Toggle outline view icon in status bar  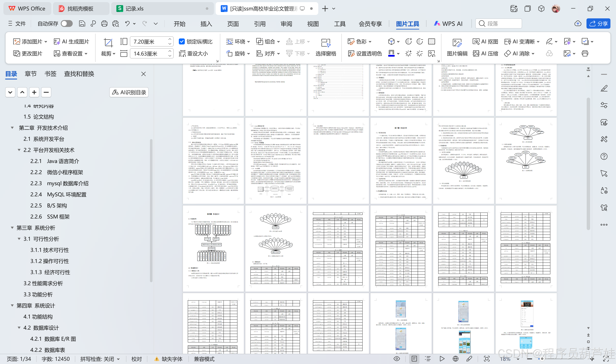pos(428,359)
